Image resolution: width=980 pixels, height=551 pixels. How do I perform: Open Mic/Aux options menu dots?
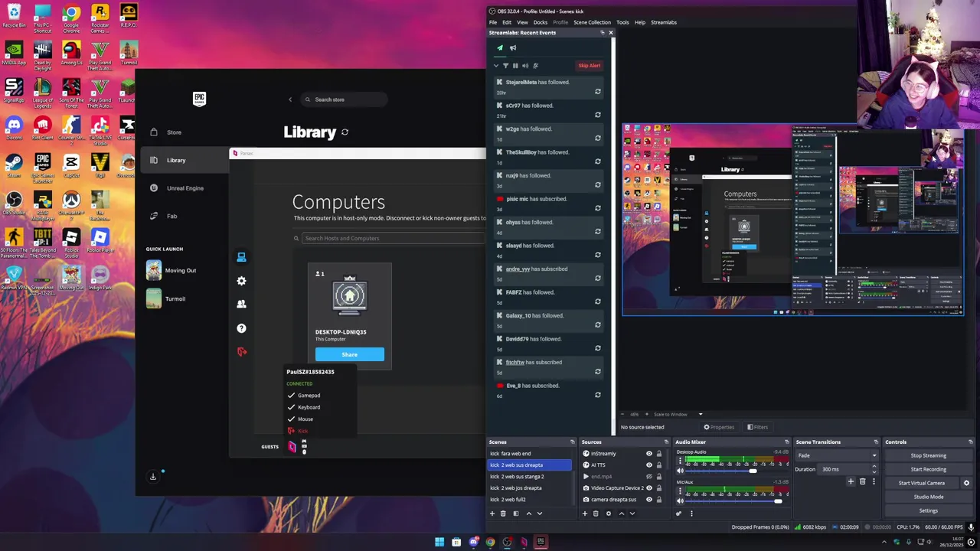[680, 491]
